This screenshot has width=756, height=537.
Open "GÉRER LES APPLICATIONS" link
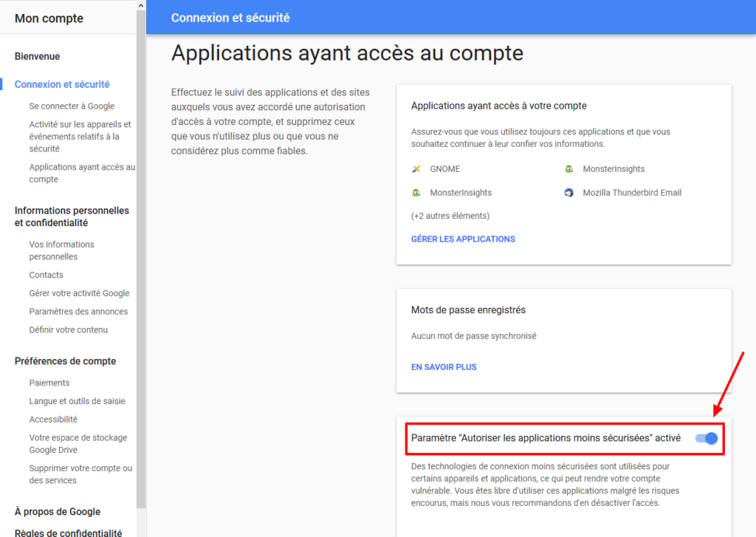click(463, 239)
